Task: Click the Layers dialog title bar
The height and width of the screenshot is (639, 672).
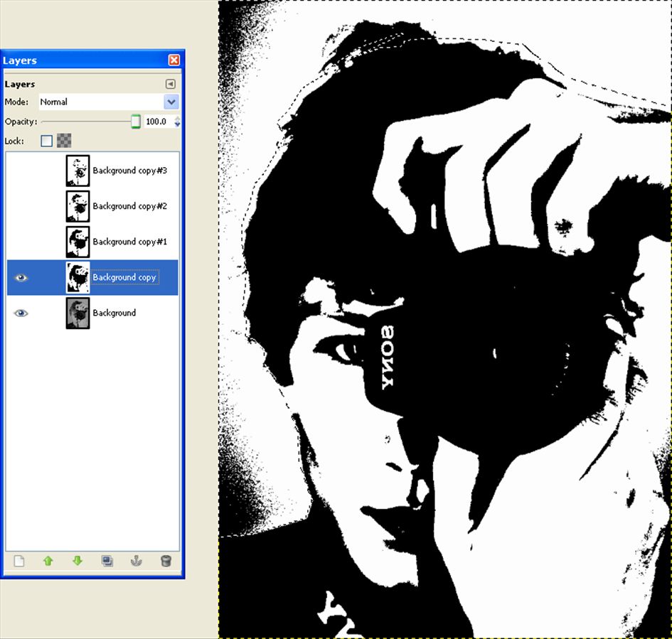Action: click(92, 60)
